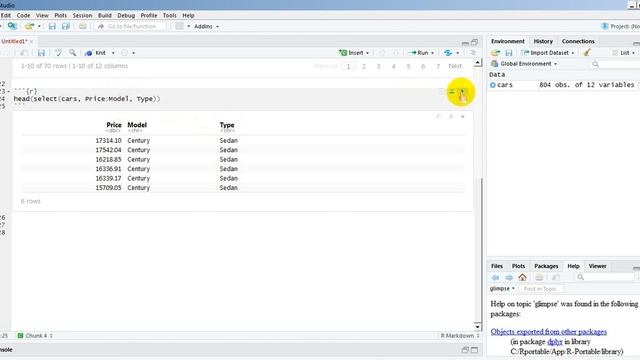Open the Tools menu

pos(169,15)
